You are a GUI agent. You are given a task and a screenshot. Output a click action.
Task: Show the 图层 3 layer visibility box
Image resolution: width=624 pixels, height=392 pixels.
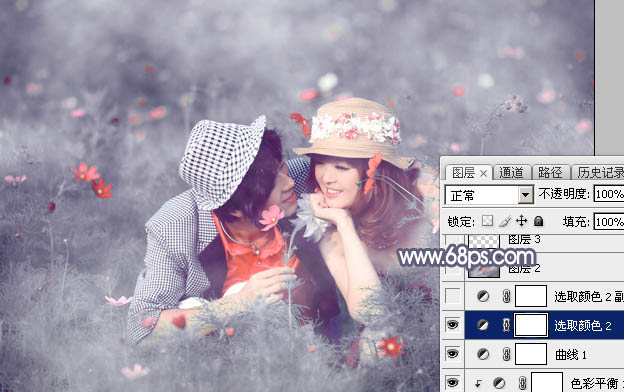coord(453,241)
